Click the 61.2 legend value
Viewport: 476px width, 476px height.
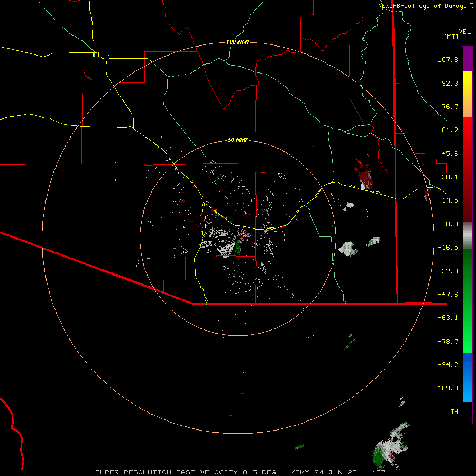tap(450, 130)
